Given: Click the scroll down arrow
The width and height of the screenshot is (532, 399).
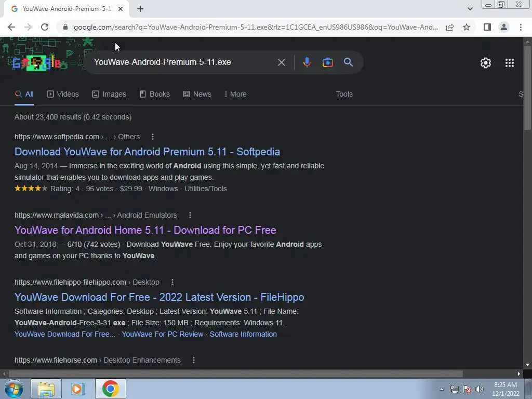Looking at the screenshot, I should pos(527,365).
